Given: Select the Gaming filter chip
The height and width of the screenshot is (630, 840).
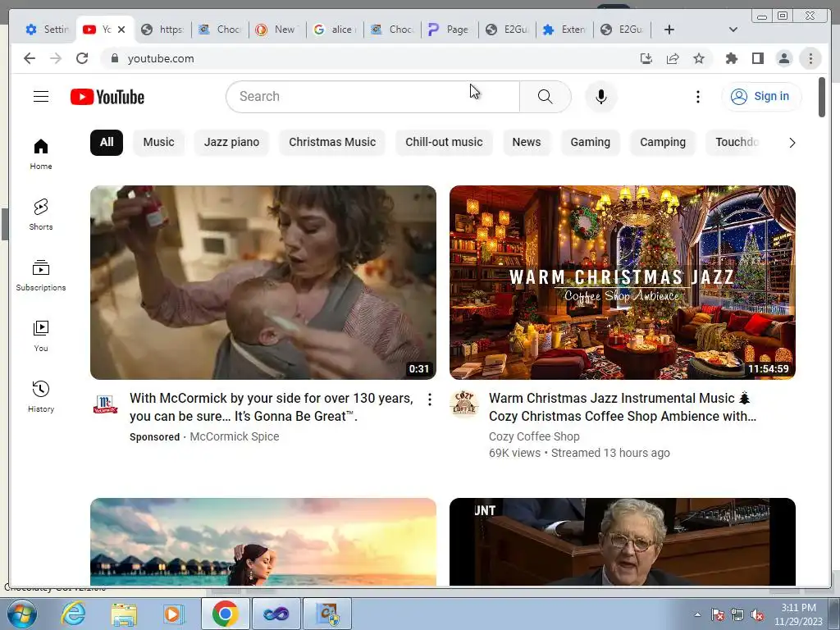Looking at the screenshot, I should (591, 143).
